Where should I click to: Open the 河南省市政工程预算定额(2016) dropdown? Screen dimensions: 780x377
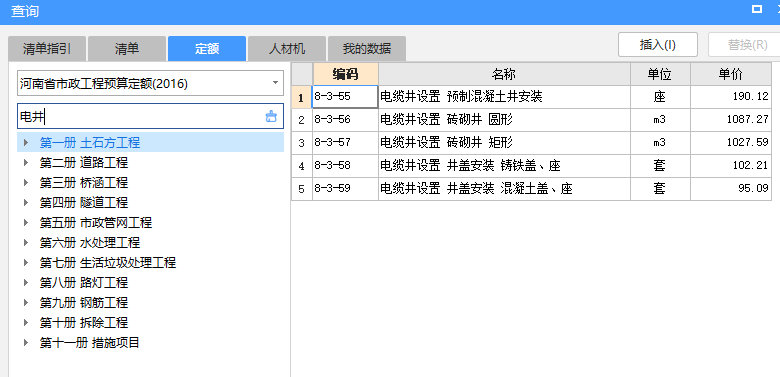[x=276, y=83]
